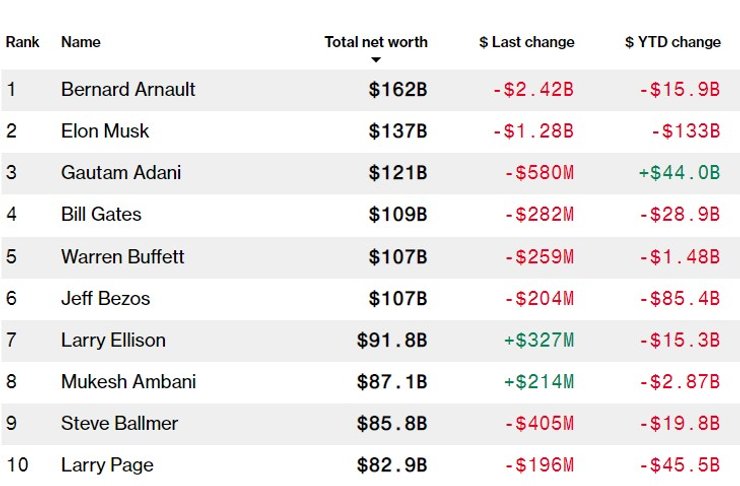740x486 pixels.
Task: Open Bernard Arnault's profile
Action: [x=128, y=89]
